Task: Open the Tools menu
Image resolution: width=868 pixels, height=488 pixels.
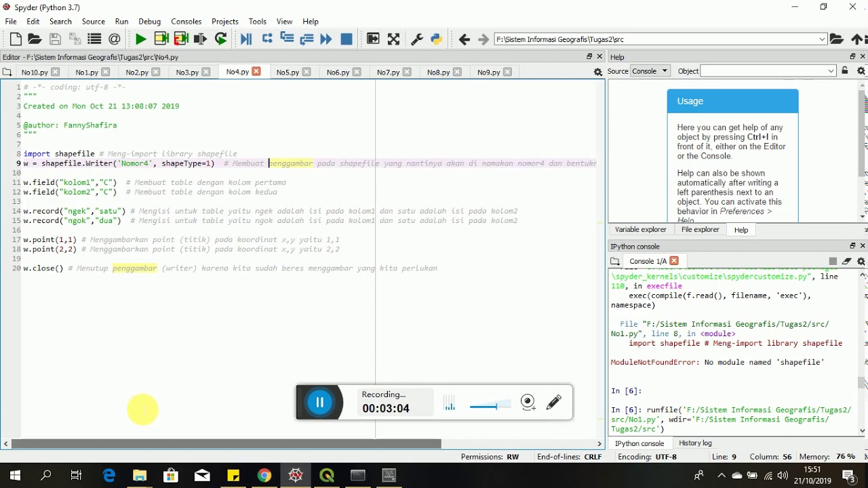Action: (x=258, y=22)
